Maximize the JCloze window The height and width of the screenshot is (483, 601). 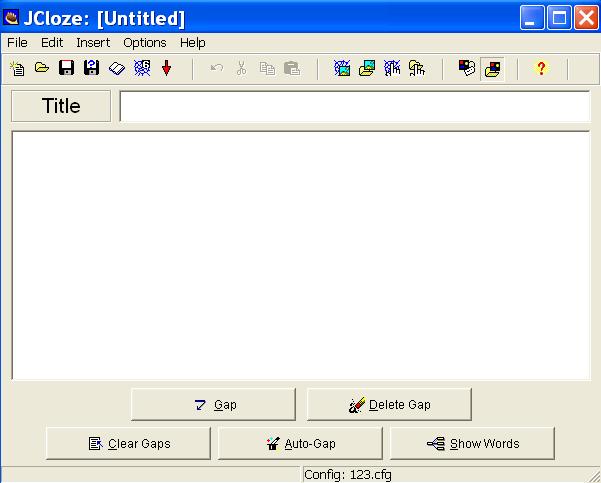pos(559,18)
